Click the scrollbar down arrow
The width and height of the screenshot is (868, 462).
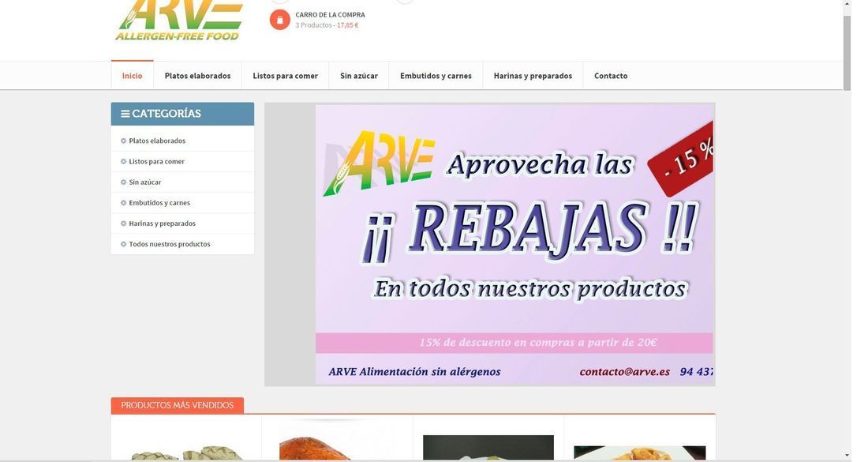click(847, 456)
